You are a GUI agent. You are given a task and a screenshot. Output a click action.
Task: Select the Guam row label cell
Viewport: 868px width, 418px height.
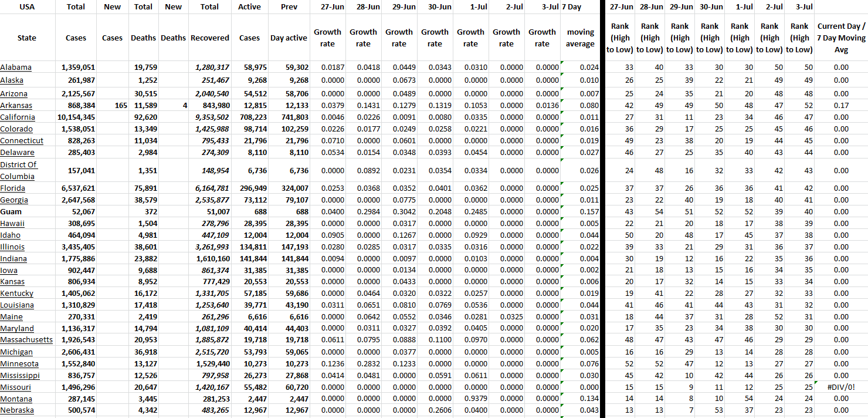click(11, 212)
